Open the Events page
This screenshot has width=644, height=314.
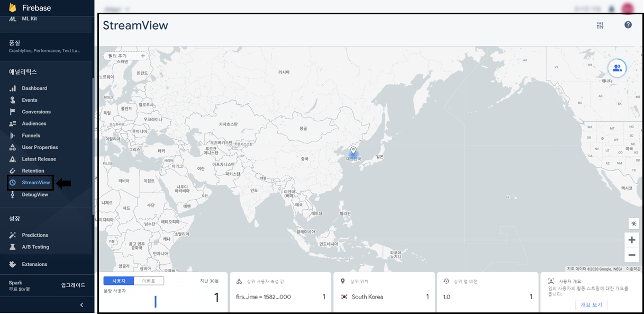point(30,100)
